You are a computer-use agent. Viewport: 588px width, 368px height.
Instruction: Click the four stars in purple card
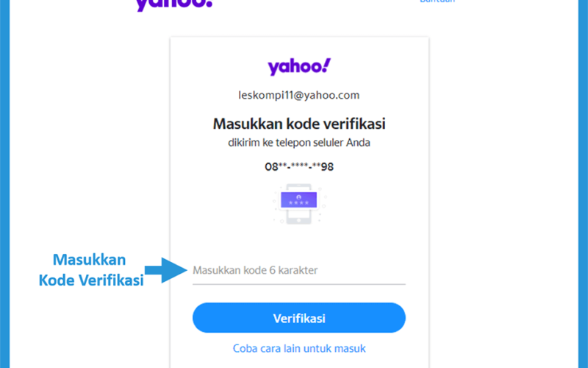299,203
